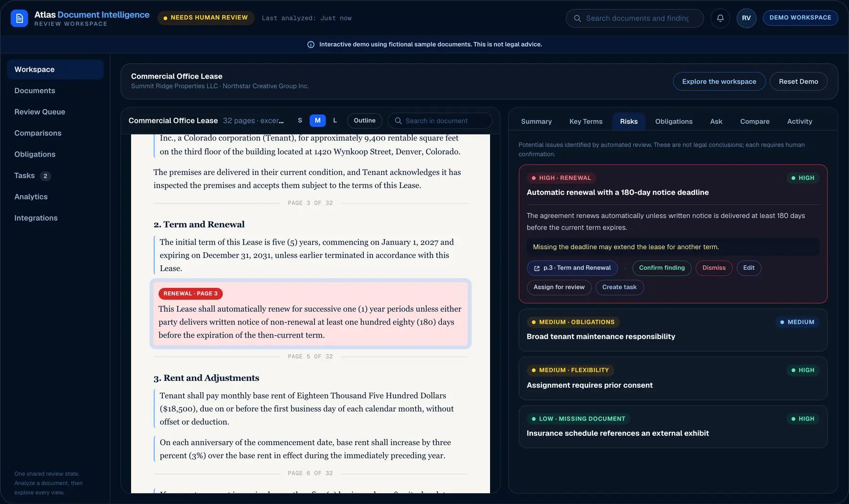The height and width of the screenshot is (504, 849).
Task: Click the HIGH · RENEWAL severity tag
Action: pyautogui.click(x=561, y=178)
